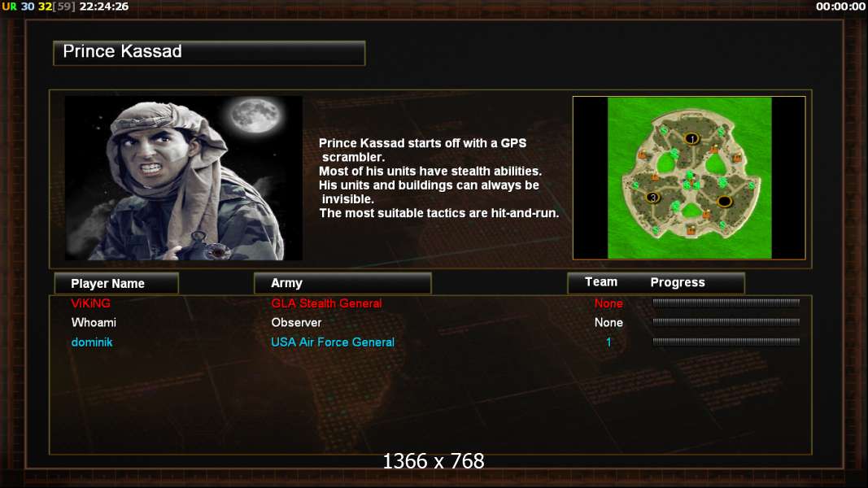This screenshot has width=868, height=488.
Task: Select the Player Name column header
Action: (x=116, y=283)
